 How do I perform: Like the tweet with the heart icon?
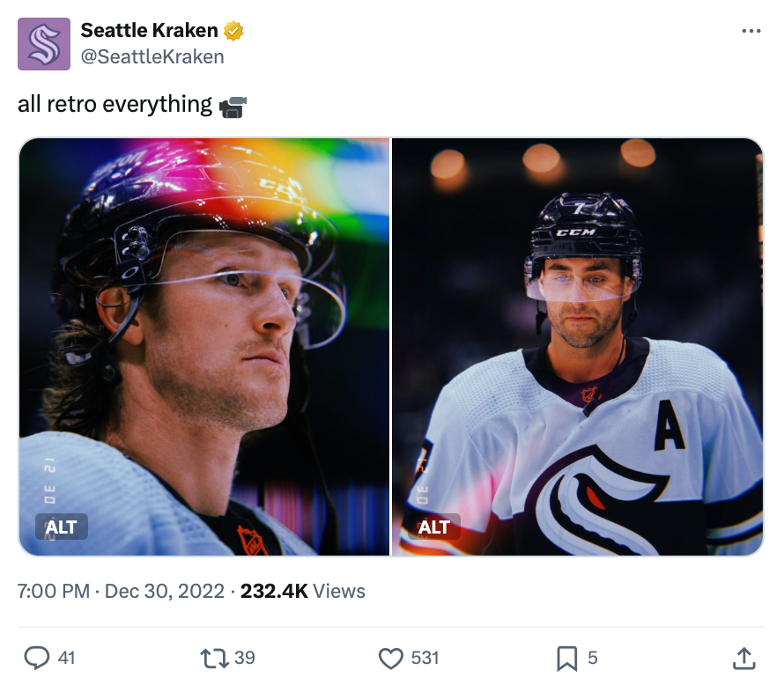(x=390, y=658)
